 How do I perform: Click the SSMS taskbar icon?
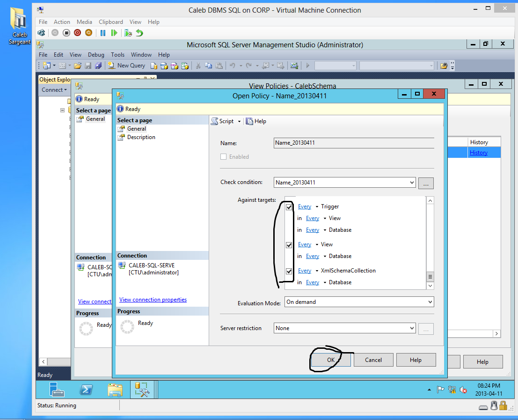point(142,389)
